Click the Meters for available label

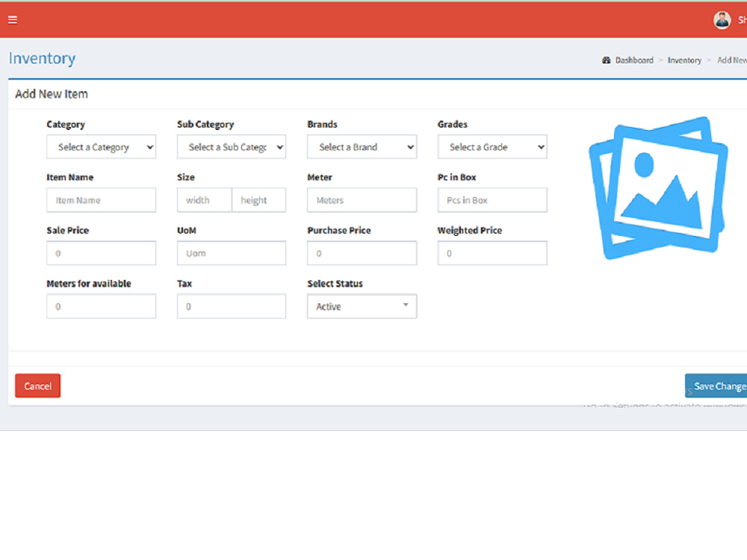click(x=89, y=284)
